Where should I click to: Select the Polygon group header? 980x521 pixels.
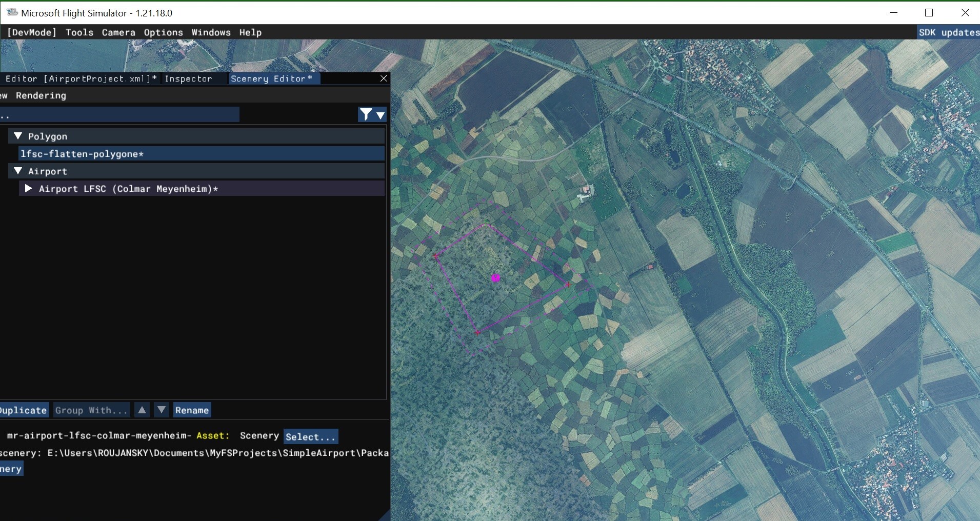(196, 136)
